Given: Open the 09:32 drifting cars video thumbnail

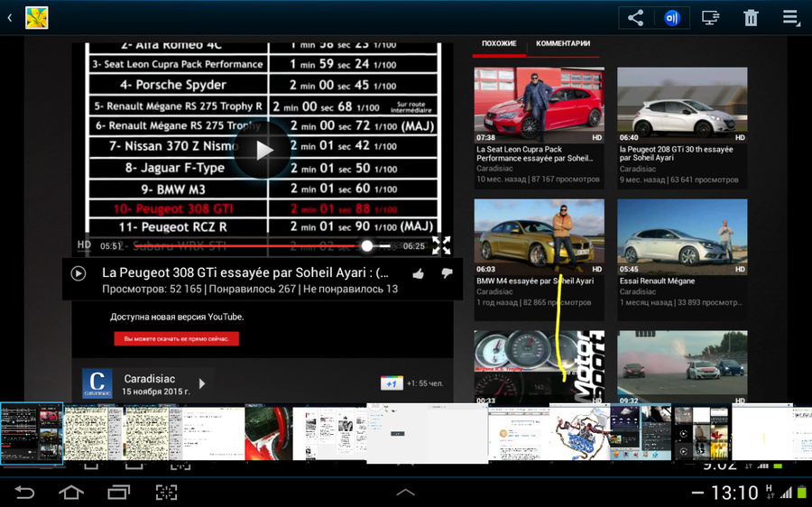Looking at the screenshot, I should (x=682, y=367).
